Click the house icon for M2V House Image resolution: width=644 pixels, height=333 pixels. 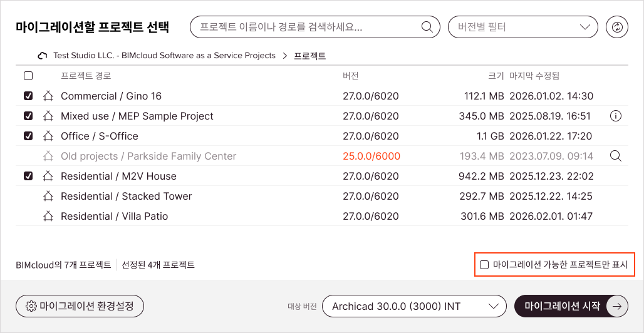[48, 176]
